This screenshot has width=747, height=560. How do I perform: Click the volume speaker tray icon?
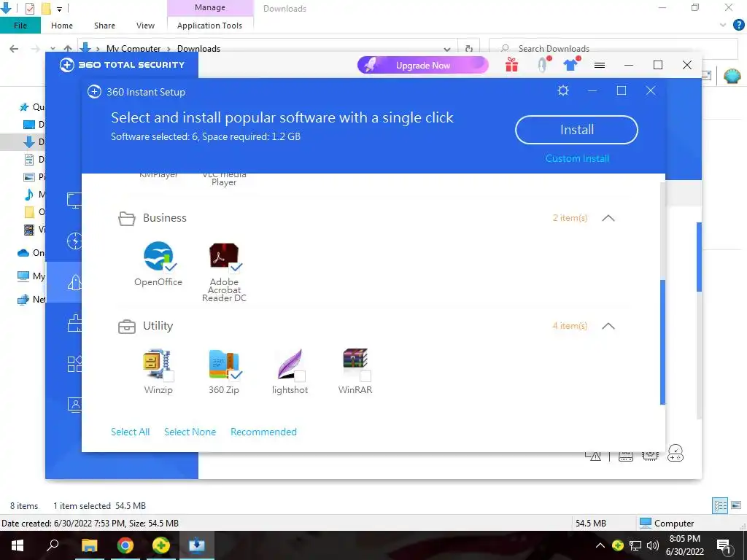[x=652, y=545]
